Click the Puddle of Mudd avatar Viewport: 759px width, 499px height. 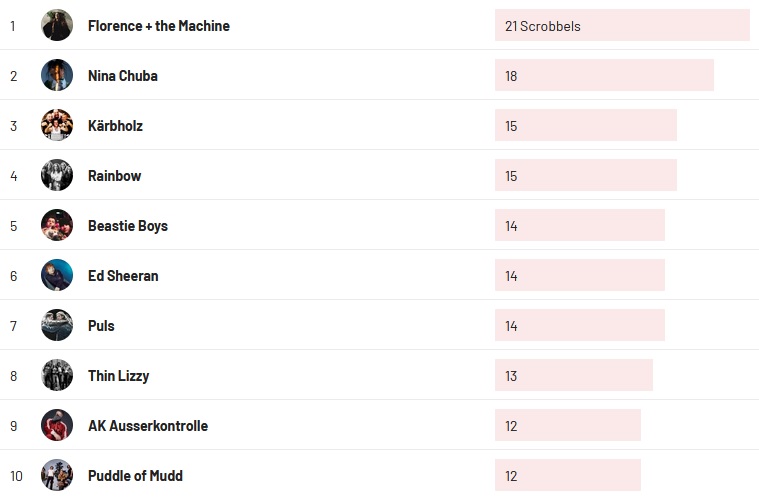[57, 475]
